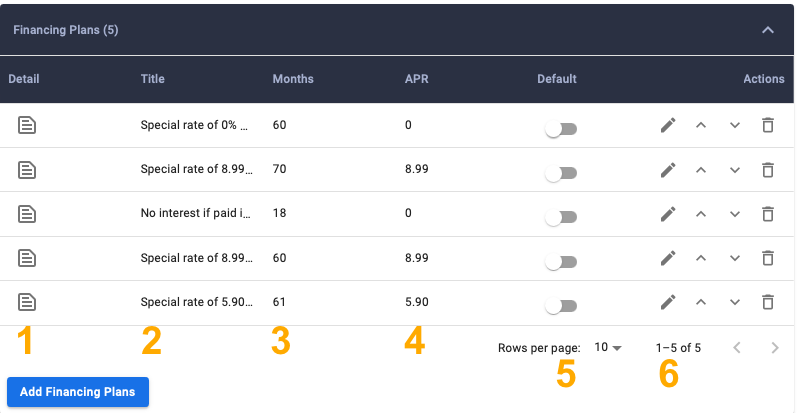This screenshot has width=798, height=413.
Task: Move the Special rate of 0% plan down
Action: click(734, 125)
